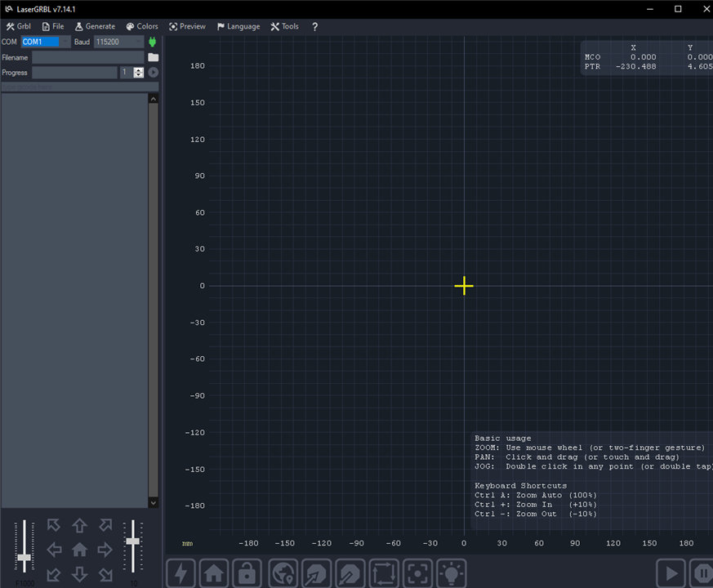The width and height of the screenshot is (713, 588).
Task: Click the jog speed slider handle
Action: (25, 558)
